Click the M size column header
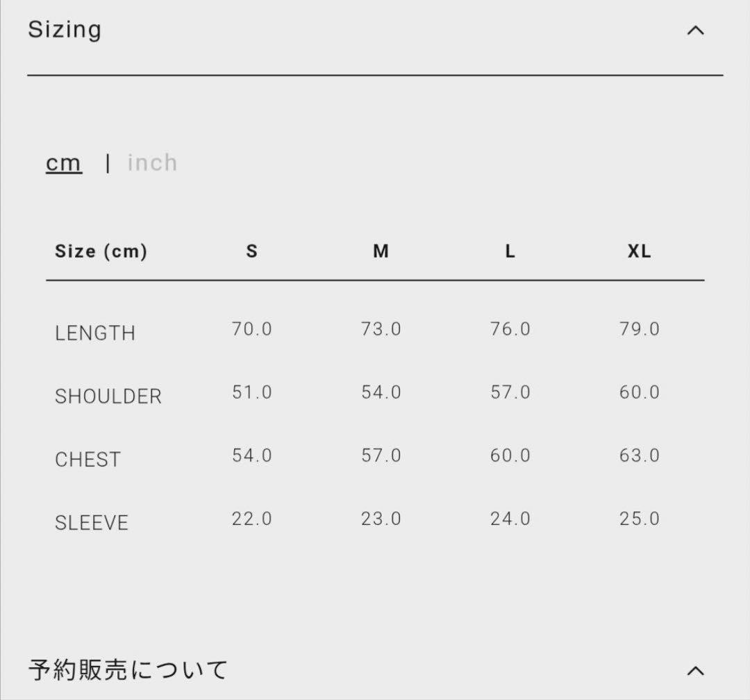The image size is (750, 700). [381, 251]
